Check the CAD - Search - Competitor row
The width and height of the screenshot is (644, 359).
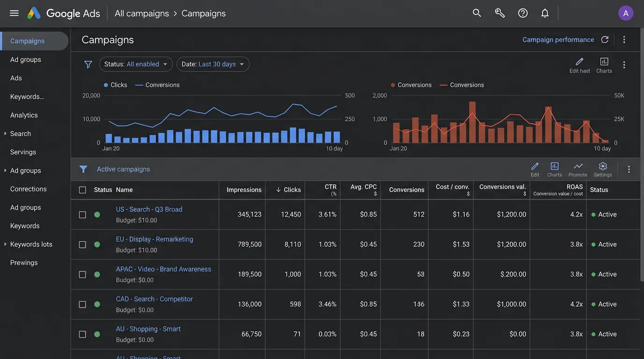[x=82, y=304]
